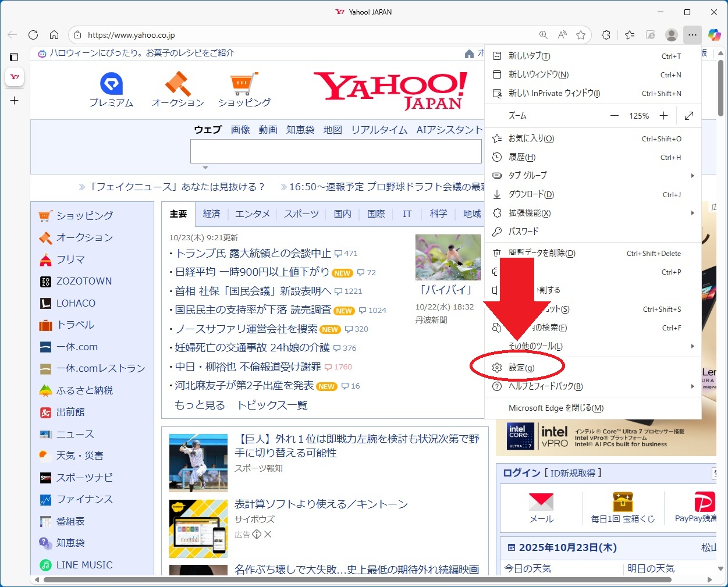Screen dimensions: 728x587
Task: Select 設定 from the menu
Action: coord(521,368)
